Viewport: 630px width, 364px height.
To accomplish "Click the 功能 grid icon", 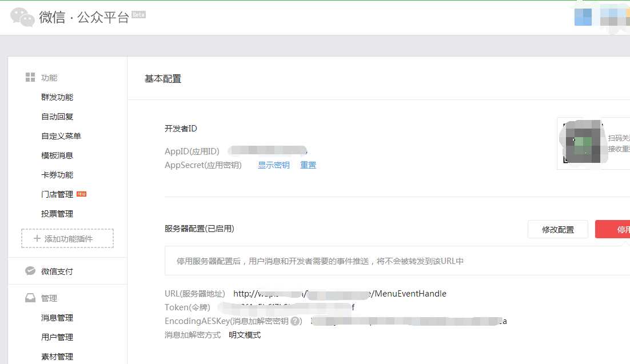I will click(x=30, y=77).
